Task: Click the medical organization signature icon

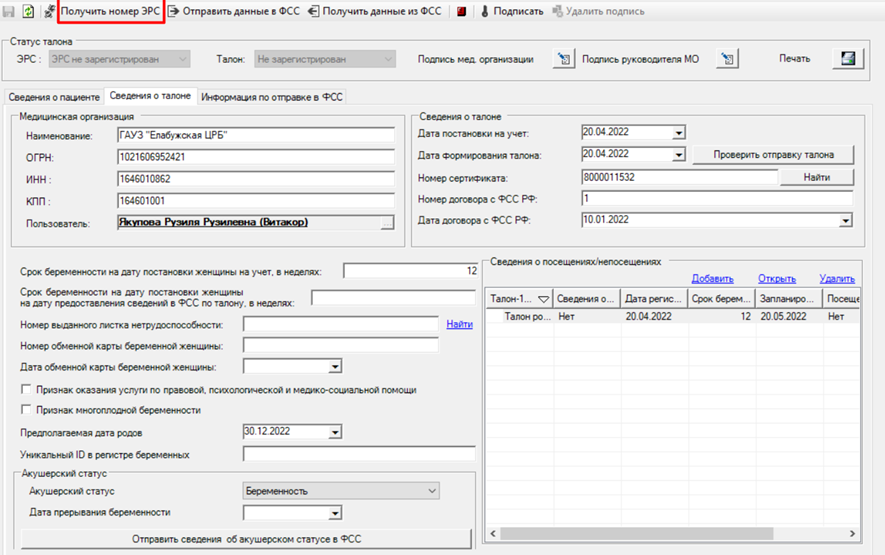Action: click(563, 59)
